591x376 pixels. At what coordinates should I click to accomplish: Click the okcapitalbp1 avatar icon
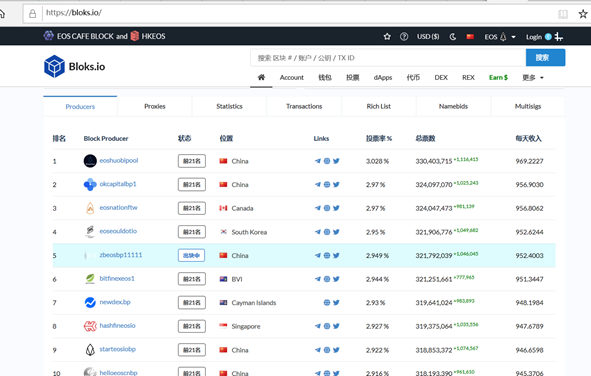click(90, 185)
